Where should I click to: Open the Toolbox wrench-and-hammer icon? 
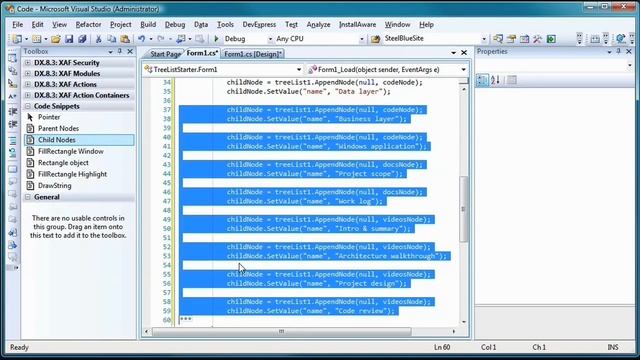tap(538, 39)
